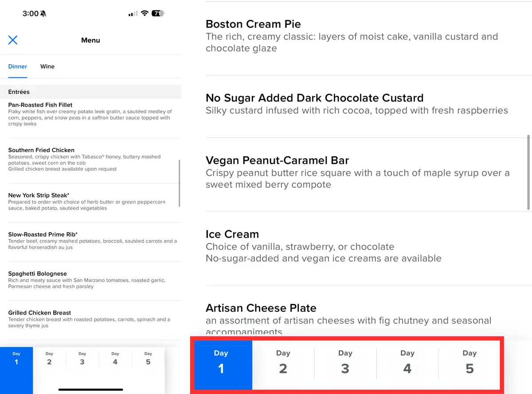Select the highlighted Day 1 in enlarged selector

pyautogui.click(x=221, y=364)
